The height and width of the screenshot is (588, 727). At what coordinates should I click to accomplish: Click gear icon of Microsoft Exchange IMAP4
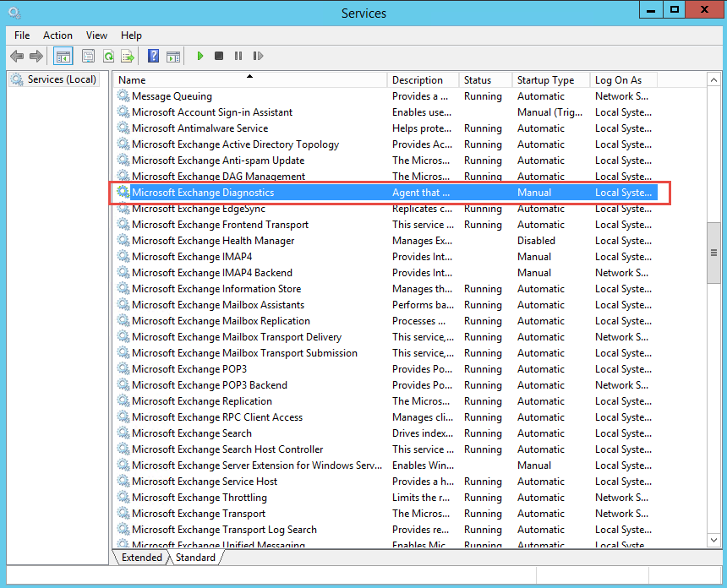pos(123,256)
